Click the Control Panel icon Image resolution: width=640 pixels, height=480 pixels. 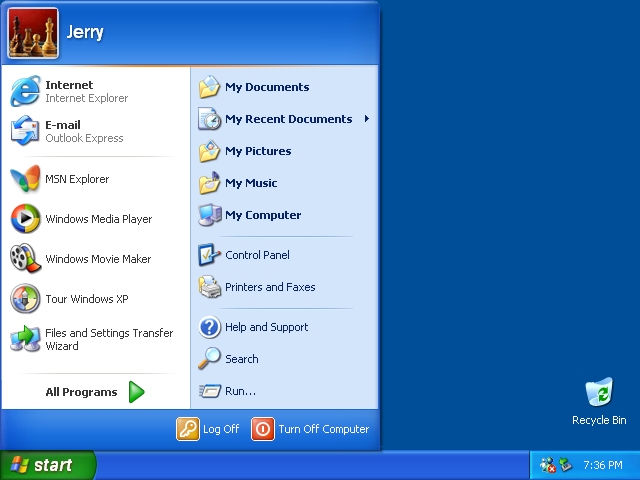(x=209, y=255)
